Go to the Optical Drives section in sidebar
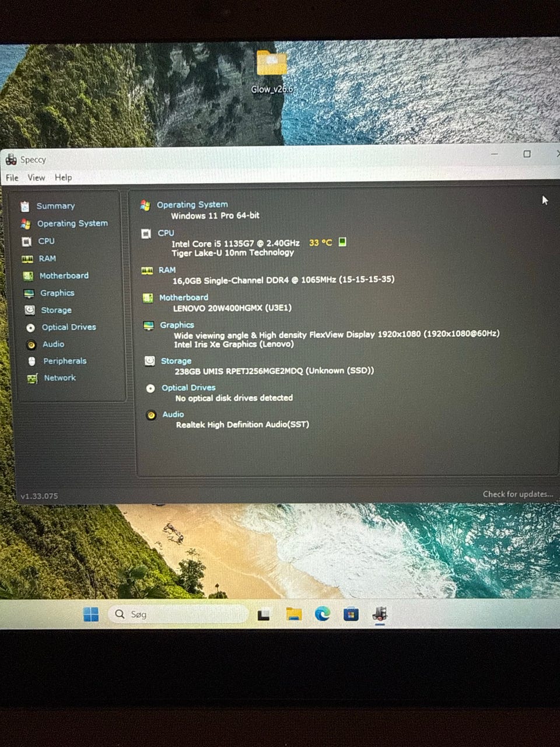This screenshot has height=747, width=560. click(x=69, y=327)
